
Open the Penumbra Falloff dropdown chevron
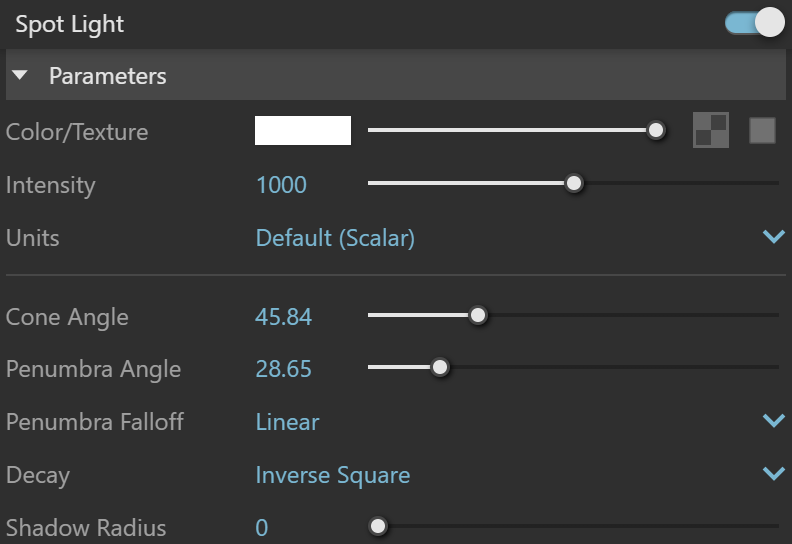coord(773,420)
